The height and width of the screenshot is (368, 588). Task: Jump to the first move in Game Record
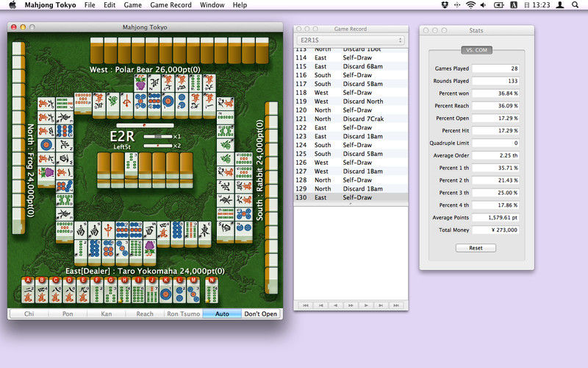coord(306,305)
